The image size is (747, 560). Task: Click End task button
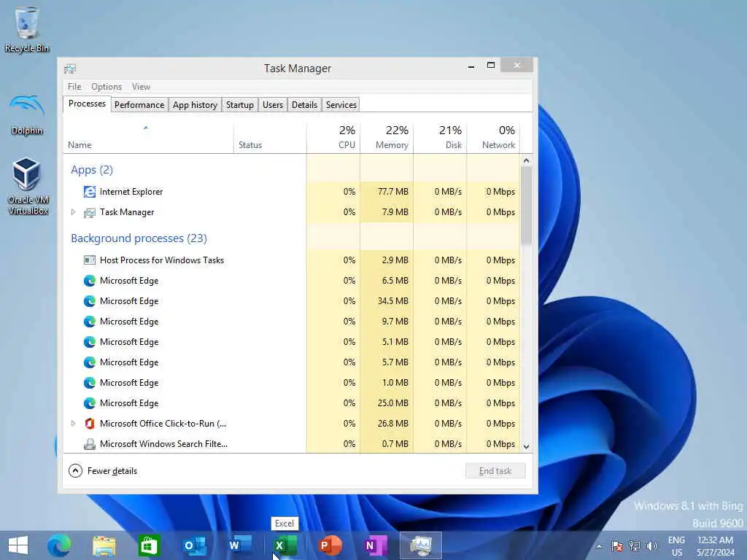coord(495,471)
